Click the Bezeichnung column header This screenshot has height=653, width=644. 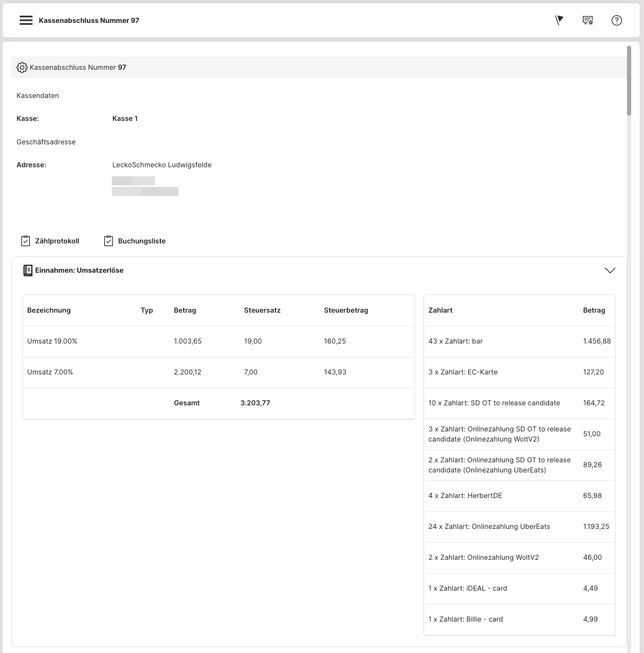49,311
